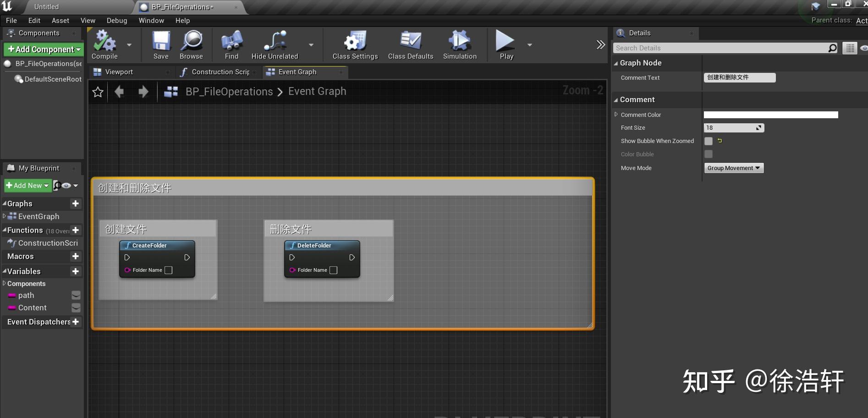Click the Add Component button
Image resolution: width=868 pixels, height=418 pixels.
[x=44, y=49]
